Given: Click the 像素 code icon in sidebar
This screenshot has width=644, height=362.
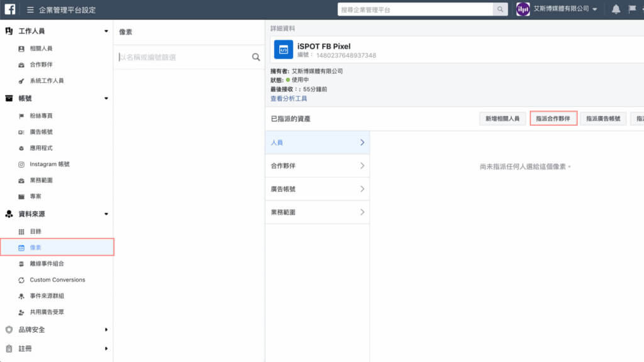Looking at the screenshot, I should pos(21,248).
